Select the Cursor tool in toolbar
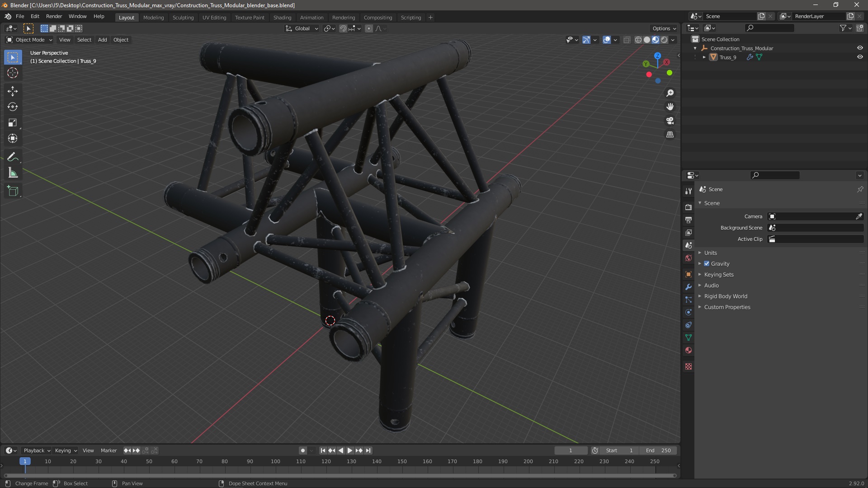The image size is (868, 488). click(13, 73)
